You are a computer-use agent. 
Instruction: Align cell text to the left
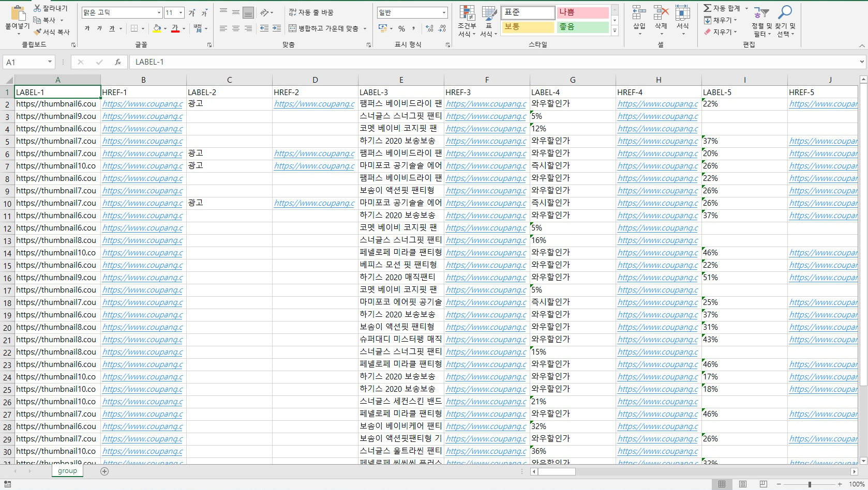point(223,28)
